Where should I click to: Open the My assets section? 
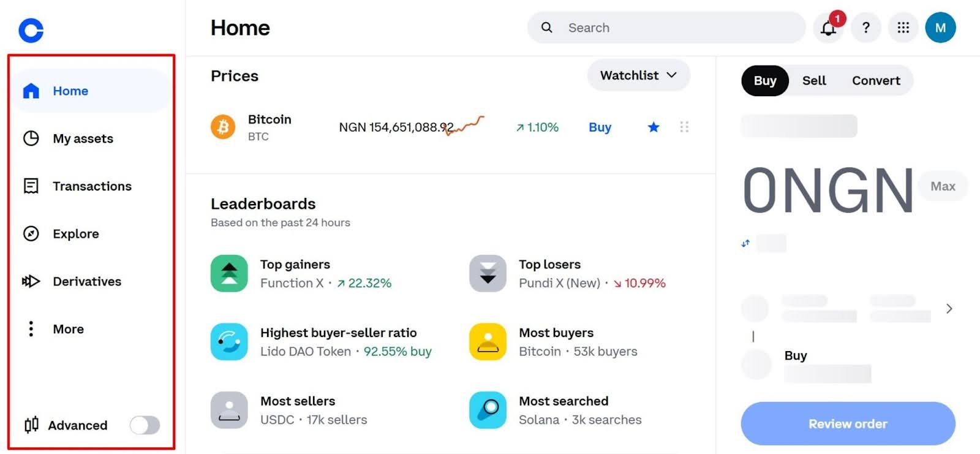[x=82, y=138]
